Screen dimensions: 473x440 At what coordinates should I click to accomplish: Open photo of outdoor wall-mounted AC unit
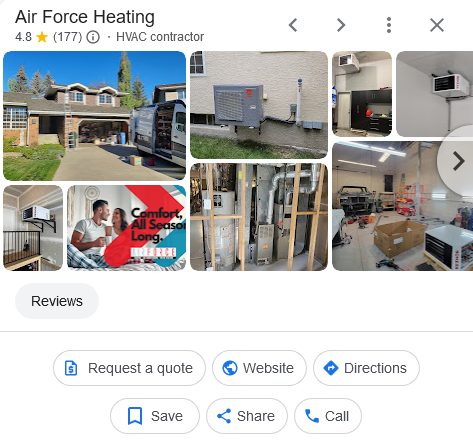pyautogui.click(x=259, y=105)
